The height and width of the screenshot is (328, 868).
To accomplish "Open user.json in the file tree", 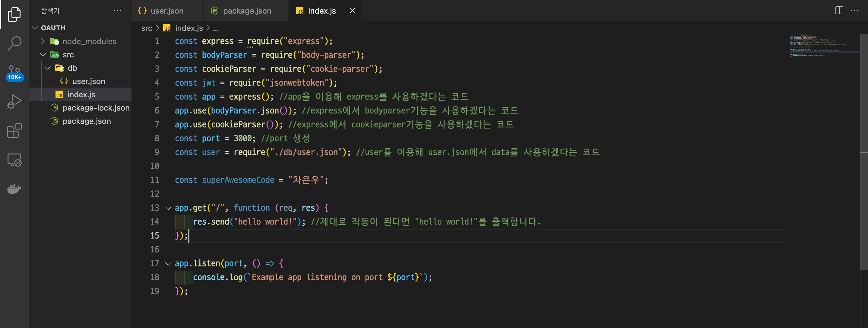I will tap(80, 81).
